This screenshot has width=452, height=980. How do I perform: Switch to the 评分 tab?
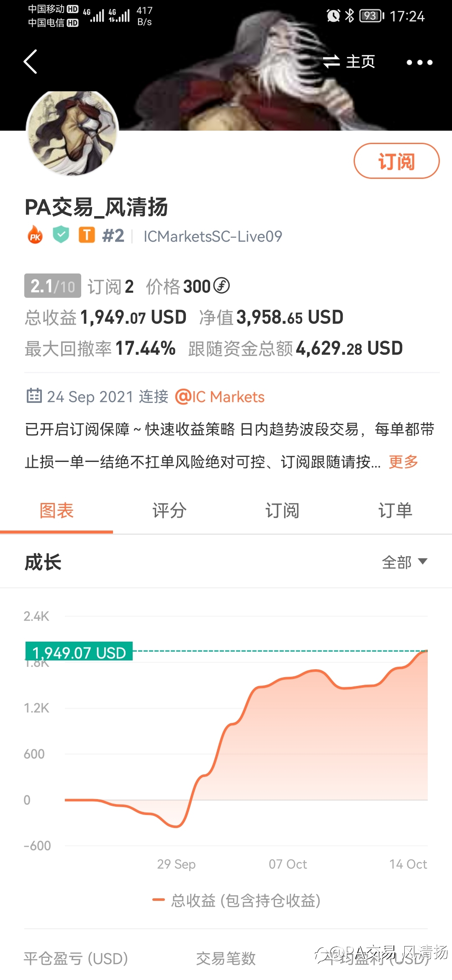click(169, 511)
